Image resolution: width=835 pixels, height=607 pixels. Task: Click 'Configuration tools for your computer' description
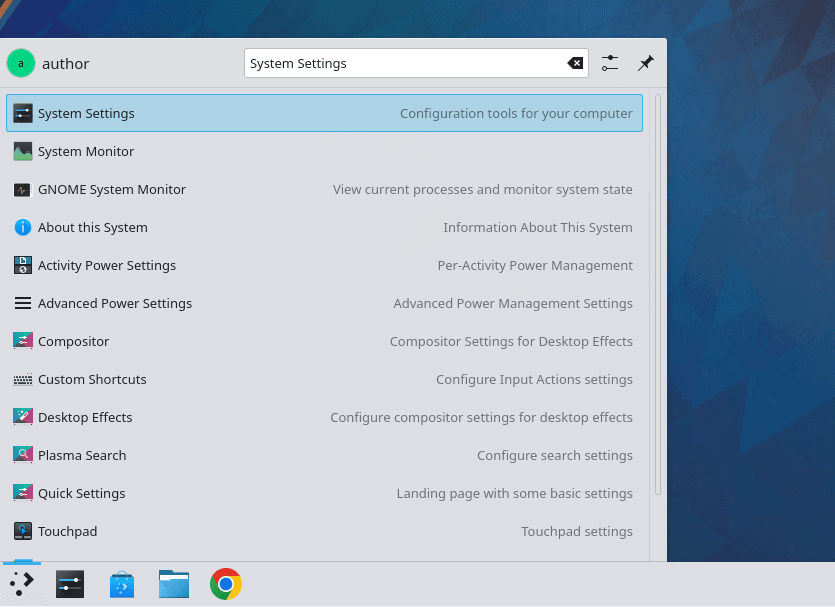coord(516,113)
